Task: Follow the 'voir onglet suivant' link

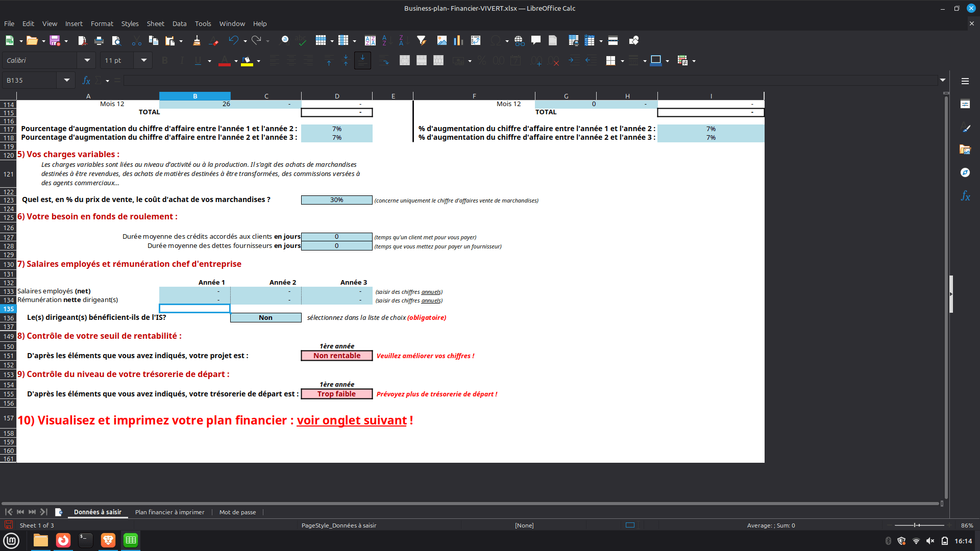Action: tap(352, 420)
